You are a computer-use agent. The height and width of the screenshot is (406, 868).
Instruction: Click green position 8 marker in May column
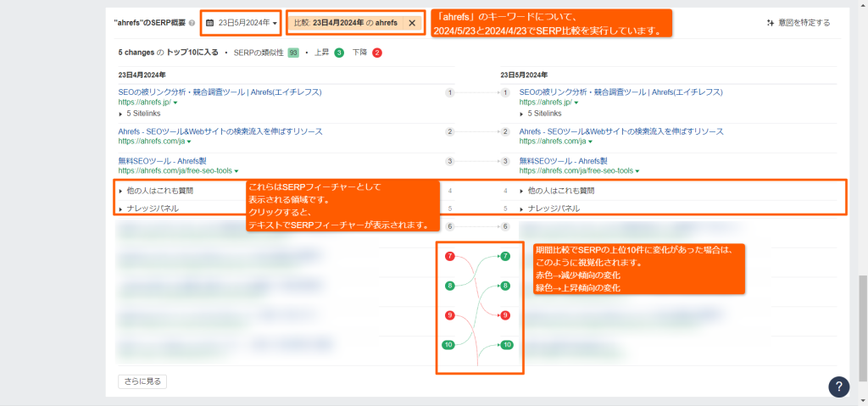pos(505,286)
